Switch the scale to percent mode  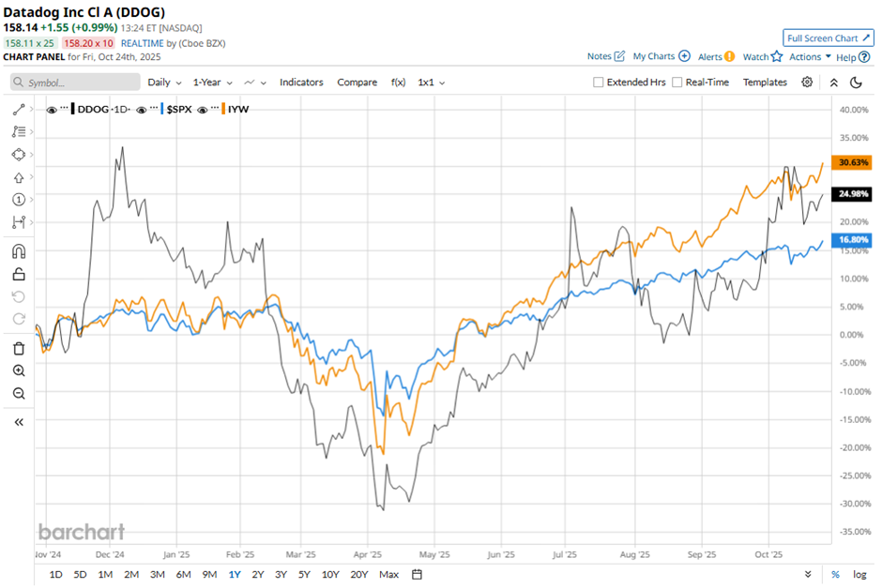[x=835, y=575]
